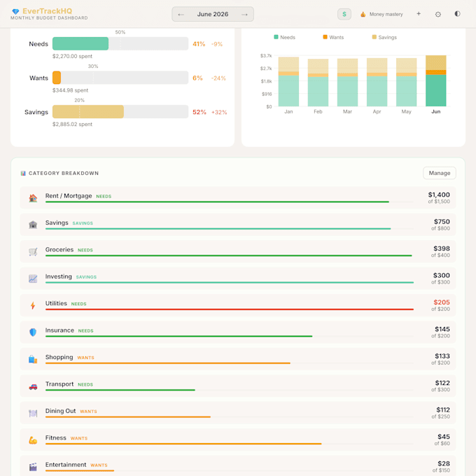Advance to next month with right arrow
The image size is (476, 476).
pyautogui.click(x=244, y=14)
